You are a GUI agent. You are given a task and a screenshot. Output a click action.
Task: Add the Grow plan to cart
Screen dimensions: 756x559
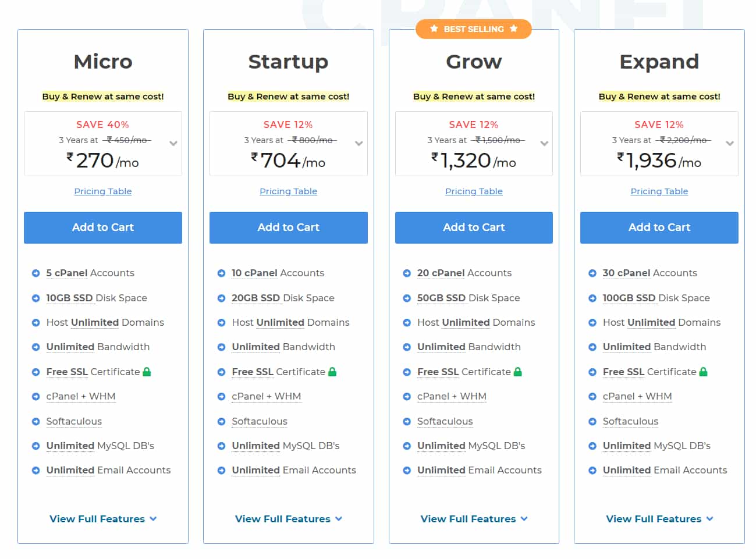474,227
